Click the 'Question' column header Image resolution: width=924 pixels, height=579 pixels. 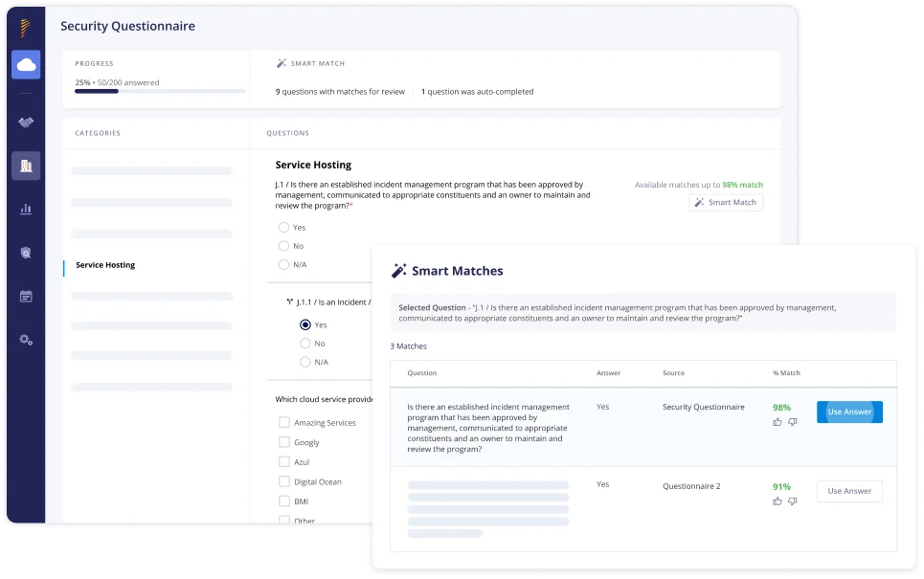pyautogui.click(x=422, y=373)
